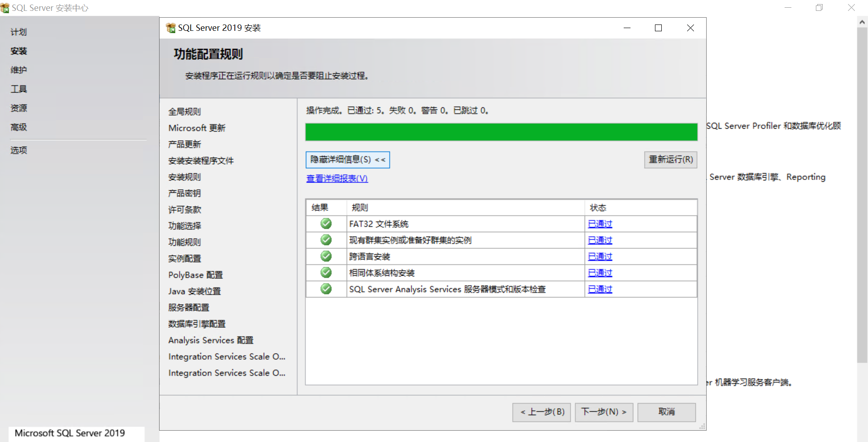
Task: Click the 跨语言安装 rule name
Action: 369,257
